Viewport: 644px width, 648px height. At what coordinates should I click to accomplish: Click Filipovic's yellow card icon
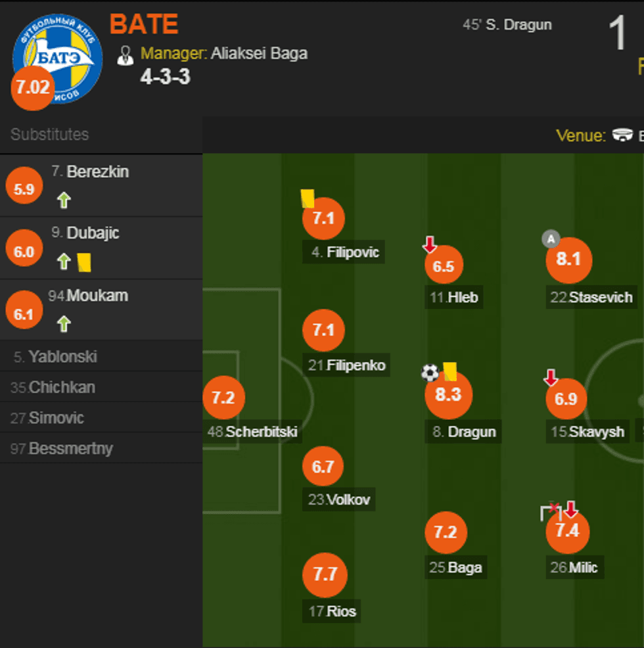tap(307, 198)
